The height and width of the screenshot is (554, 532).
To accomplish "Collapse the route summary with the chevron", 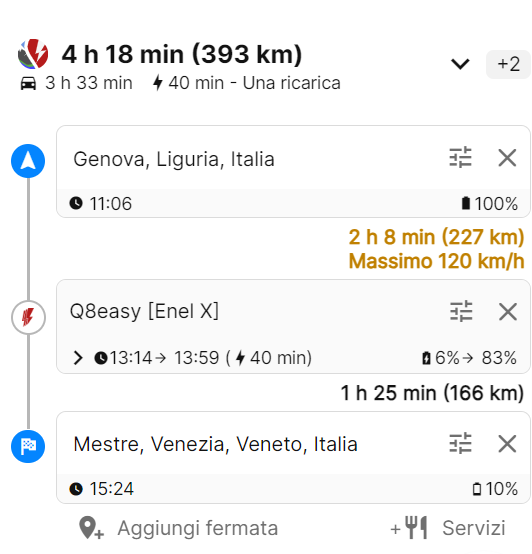I will [460, 64].
